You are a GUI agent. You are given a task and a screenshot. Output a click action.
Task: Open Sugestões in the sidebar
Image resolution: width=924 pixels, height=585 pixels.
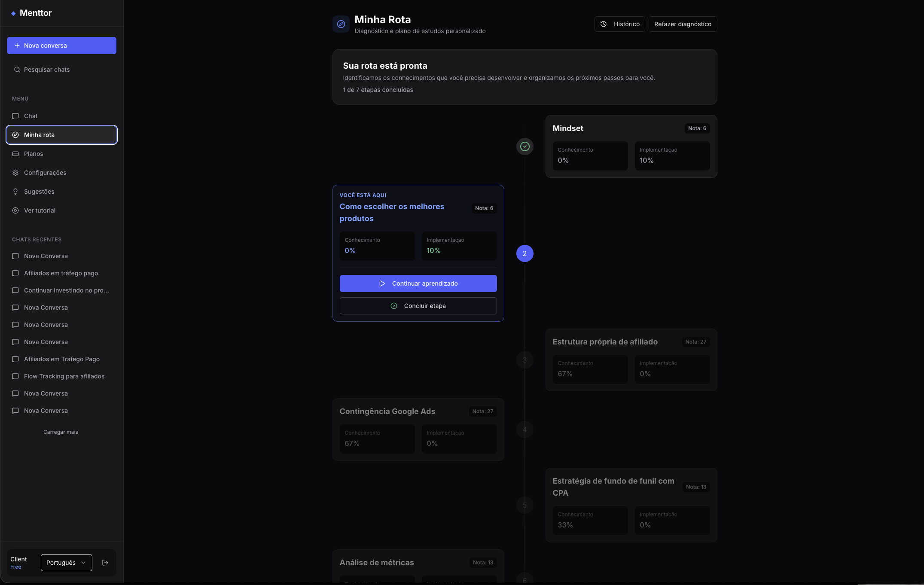(x=61, y=192)
